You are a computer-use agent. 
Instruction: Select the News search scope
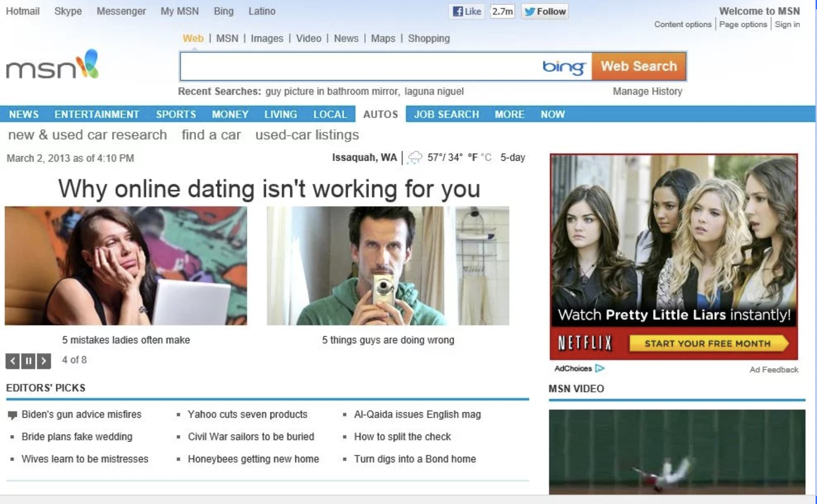point(346,39)
